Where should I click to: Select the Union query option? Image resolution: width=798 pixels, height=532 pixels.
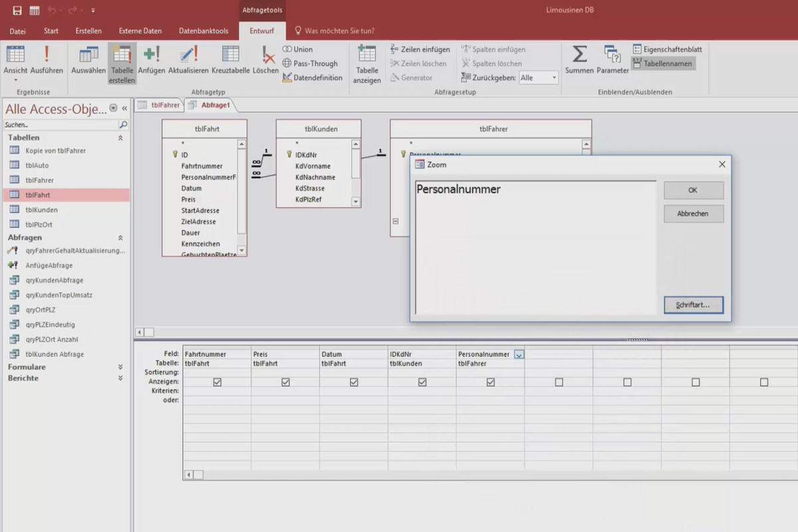point(297,49)
